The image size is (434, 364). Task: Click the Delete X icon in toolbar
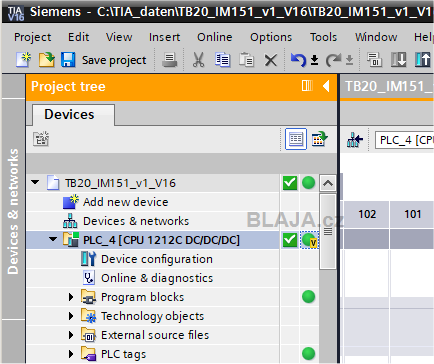click(270, 61)
